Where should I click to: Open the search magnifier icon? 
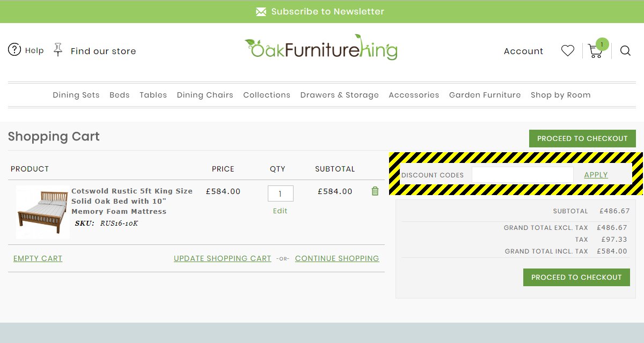(625, 51)
